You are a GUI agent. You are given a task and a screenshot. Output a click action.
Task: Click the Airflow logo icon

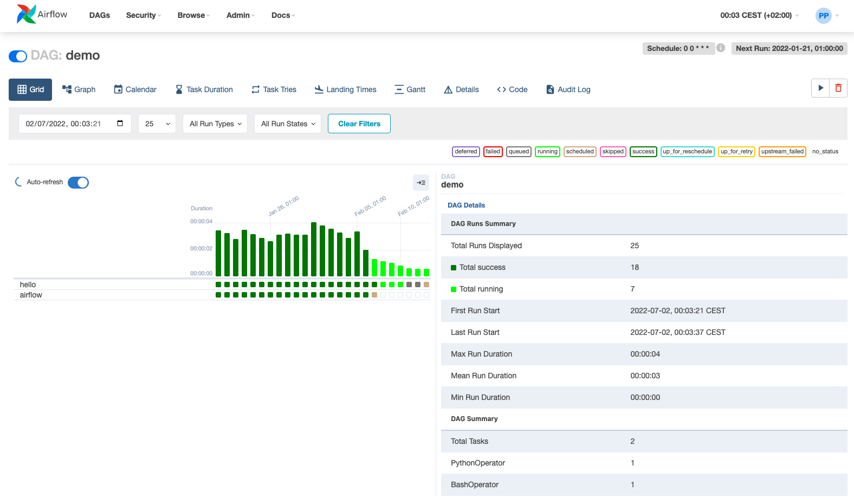click(x=26, y=15)
